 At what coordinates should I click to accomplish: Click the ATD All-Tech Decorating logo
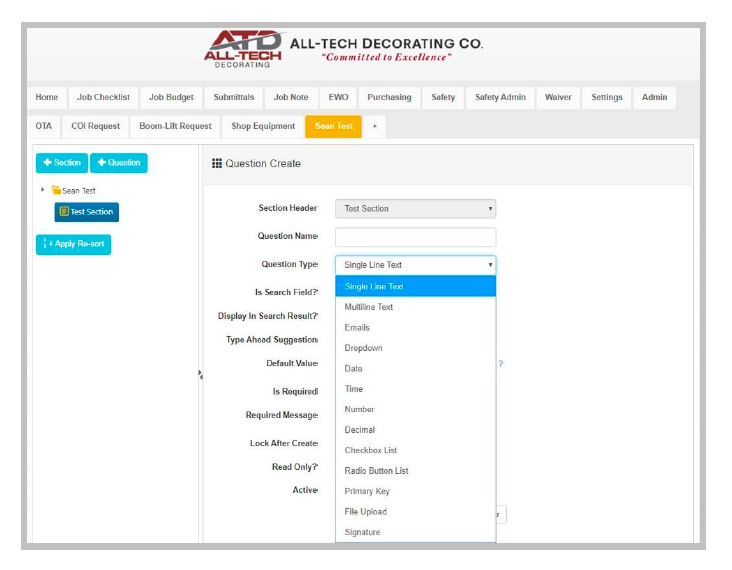click(243, 49)
